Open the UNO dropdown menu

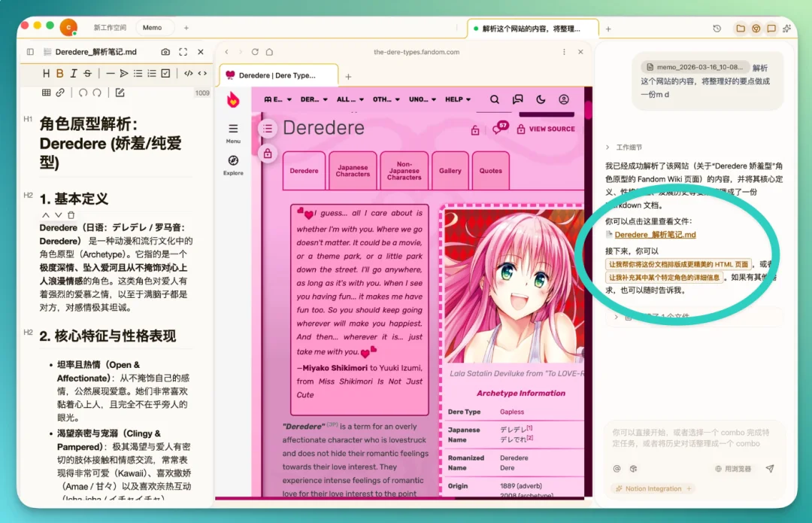click(x=418, y=99)
